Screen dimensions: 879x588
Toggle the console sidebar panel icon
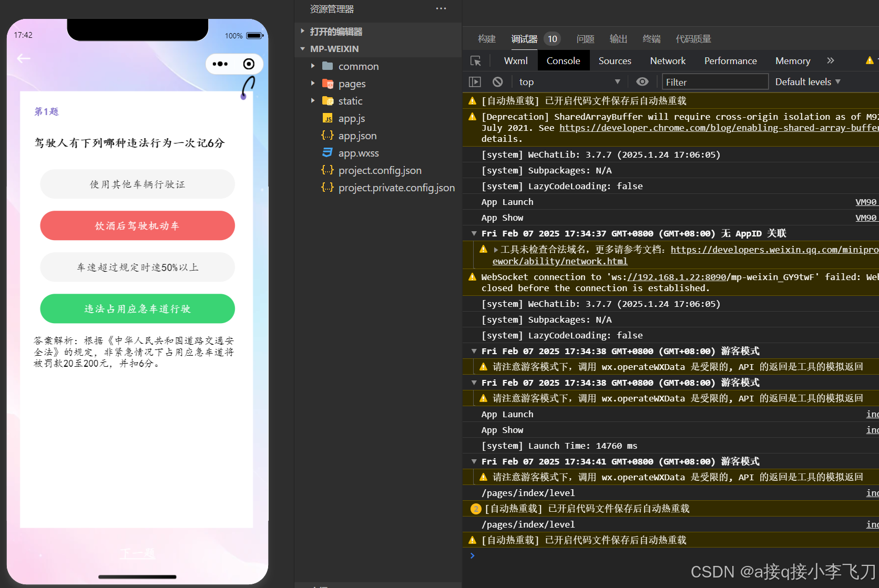[x=475, y=82]
